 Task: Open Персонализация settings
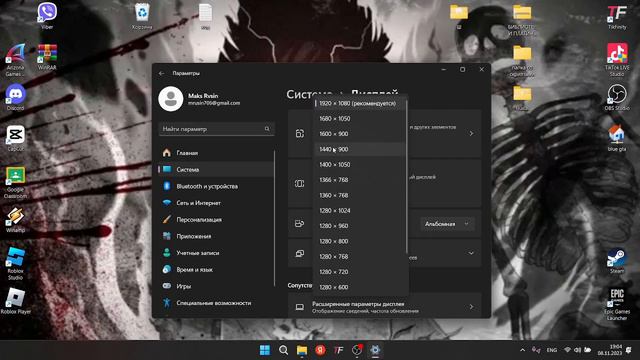tap(216, 220)
